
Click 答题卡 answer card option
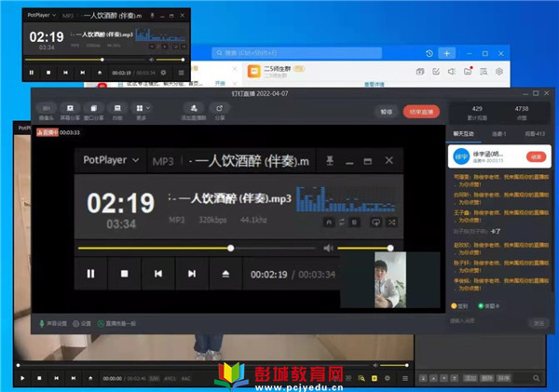pyautogui.click(x=489, y=306)
